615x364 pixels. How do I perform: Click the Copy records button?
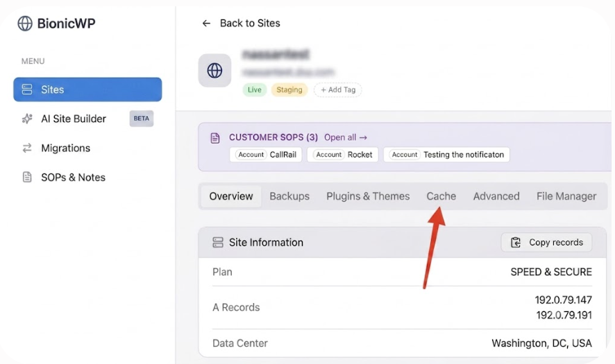546,243
